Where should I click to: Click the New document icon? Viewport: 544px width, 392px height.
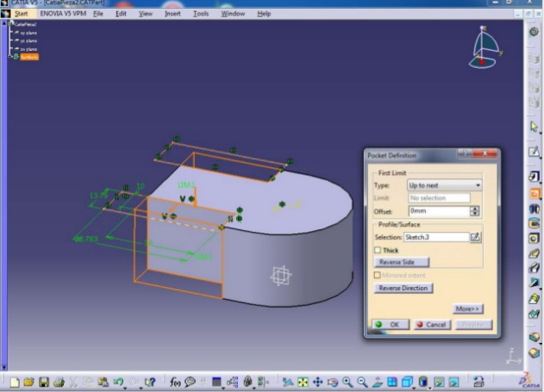point(14,382)
